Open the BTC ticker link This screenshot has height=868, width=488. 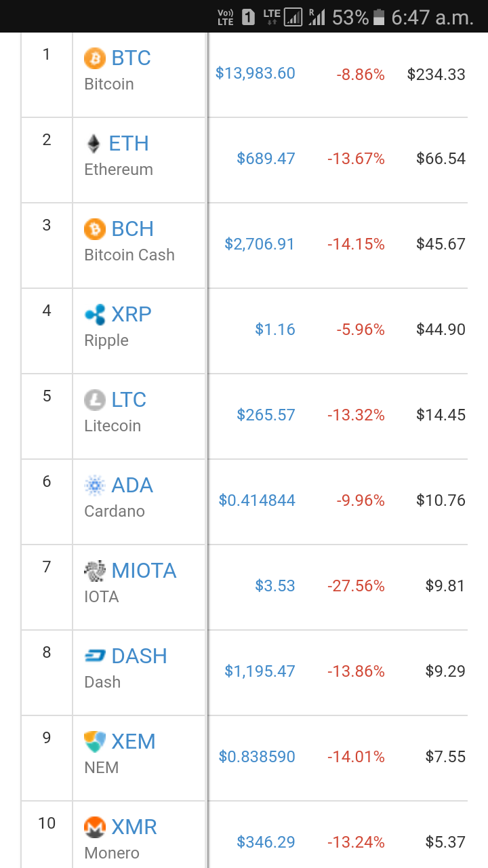coord(131,58)
